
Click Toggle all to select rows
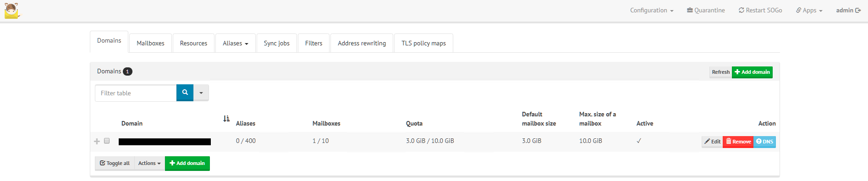(x=115, y=163)
